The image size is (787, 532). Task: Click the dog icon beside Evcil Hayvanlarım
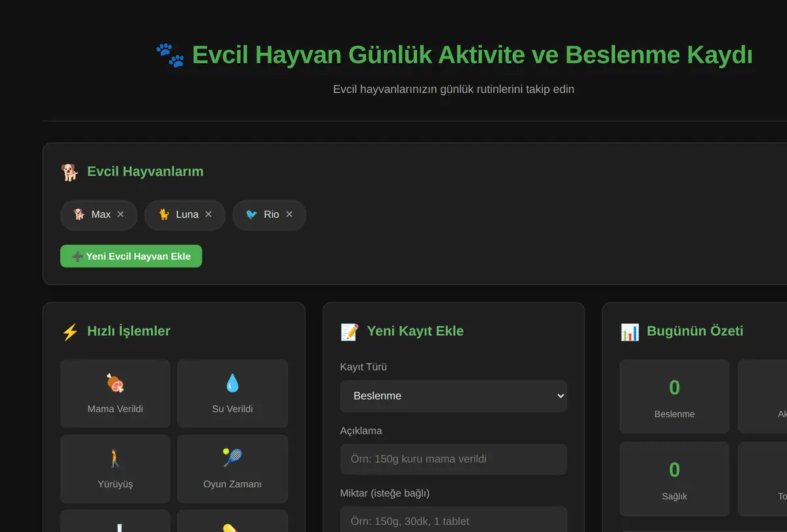[70, 172]
